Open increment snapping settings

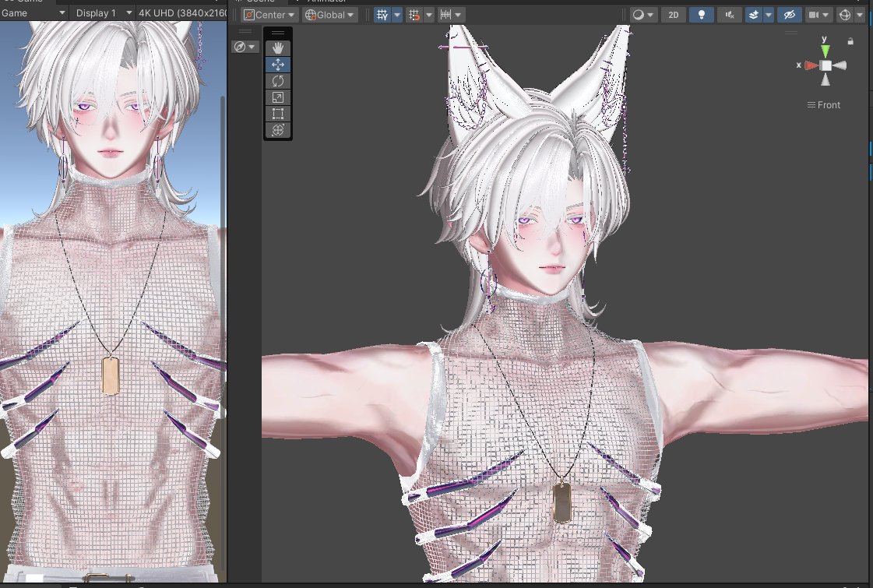450,15
